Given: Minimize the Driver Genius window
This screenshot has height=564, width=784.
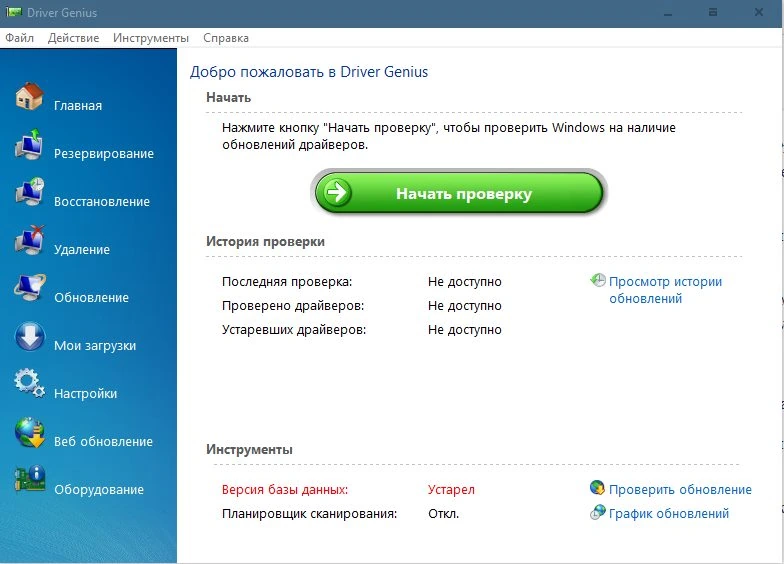Looking at the screenshot, I should 668,13.
